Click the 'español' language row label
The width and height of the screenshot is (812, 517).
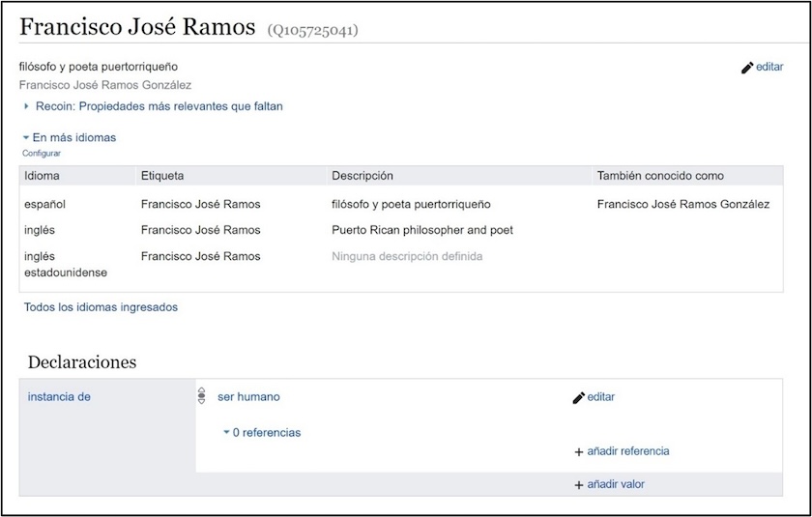(x=45, y=204)
